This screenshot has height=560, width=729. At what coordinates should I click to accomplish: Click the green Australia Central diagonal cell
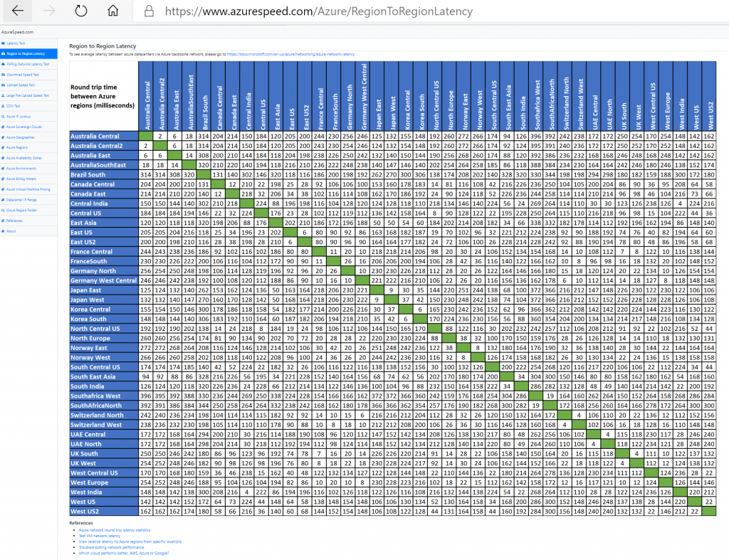(x=146, y=136)
